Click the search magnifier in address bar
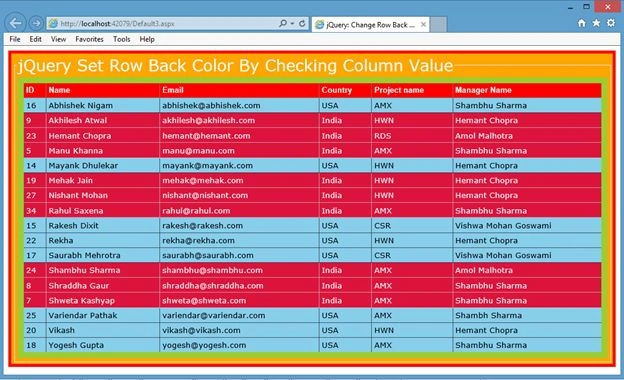 [x=283, y=23]
